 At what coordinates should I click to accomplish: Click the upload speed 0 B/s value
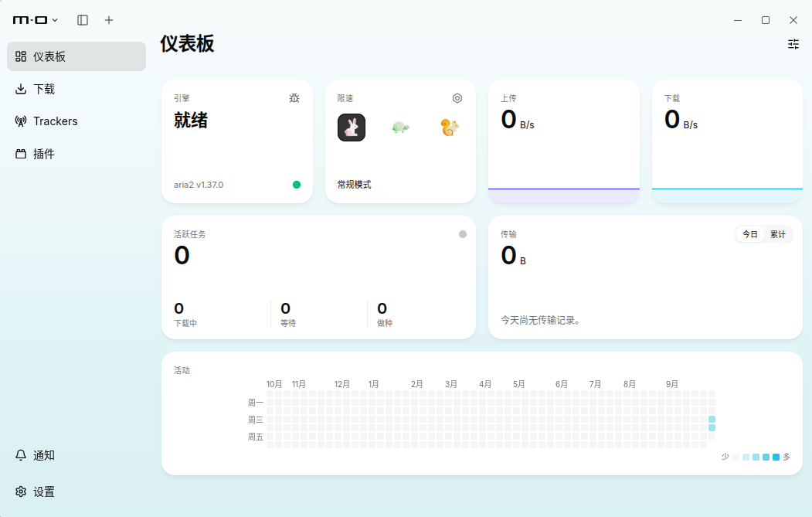(518, 120)
